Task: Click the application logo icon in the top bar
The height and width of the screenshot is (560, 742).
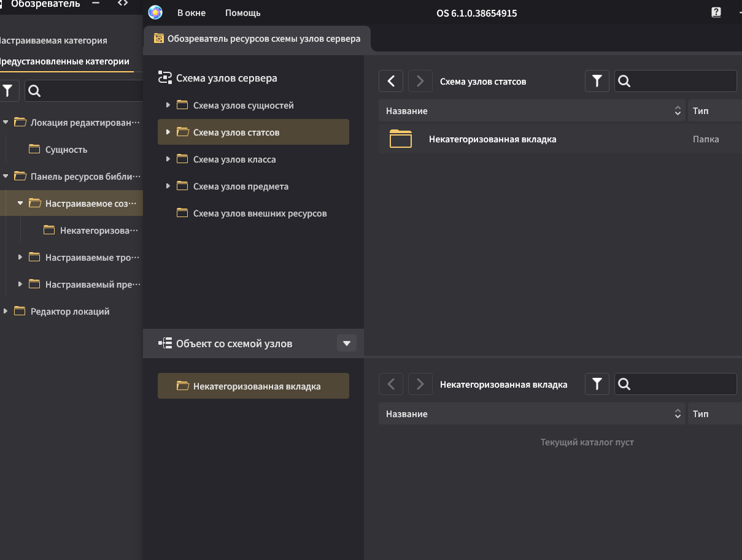Action: tap(155, 12)
